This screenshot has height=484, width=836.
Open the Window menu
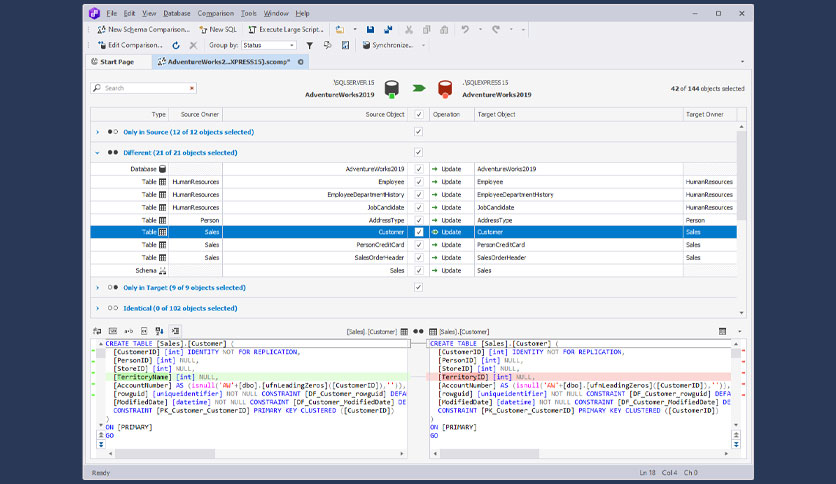click(276, 13)
